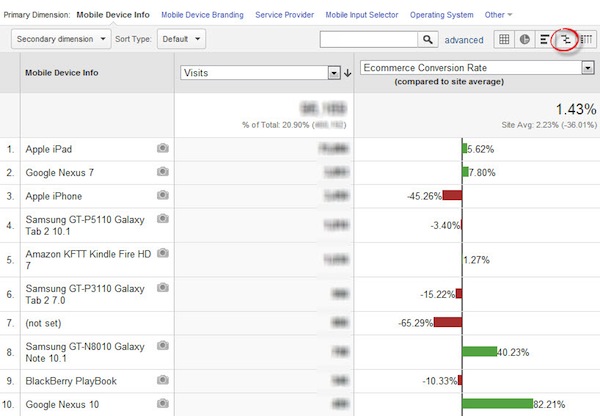Open camera icon for Samsung GT-N8010
This screenshot has height=416, width=600.
(x=163, y=346)
